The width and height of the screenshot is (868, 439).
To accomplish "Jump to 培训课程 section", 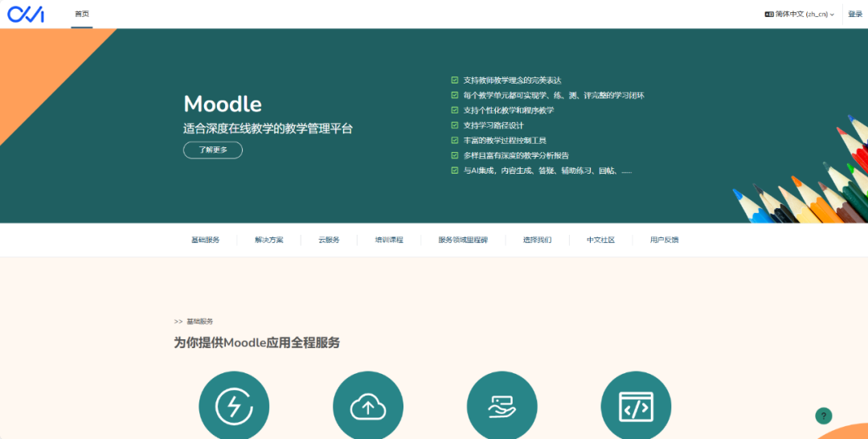I will coord(389,240).
